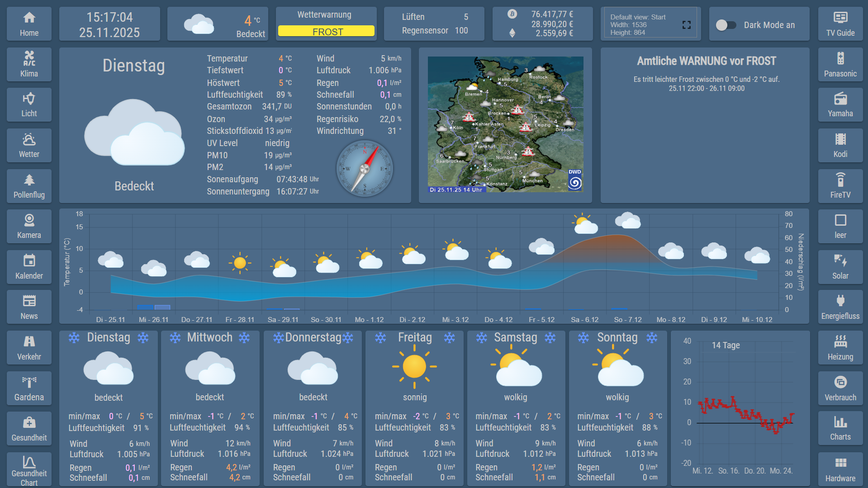The height and width of the screenshot is (488, 868).
Task: Open the Verkehr traffic page
Action: pyautogui.click(x=29, y=348)
